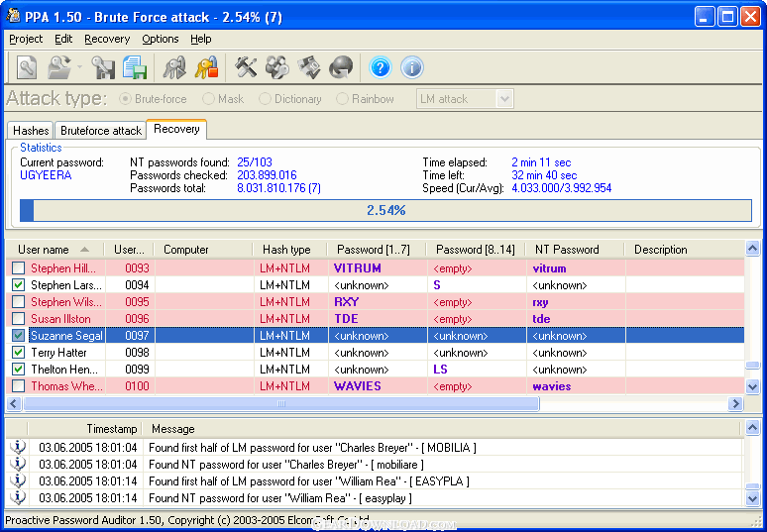This screenshot has height=532, width=767.
Task: Click the Message column header in log
Action: tap(443, 429)
